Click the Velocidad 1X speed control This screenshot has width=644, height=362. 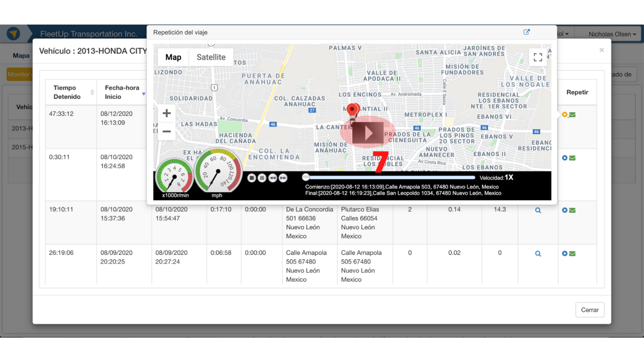coord(496,178)
